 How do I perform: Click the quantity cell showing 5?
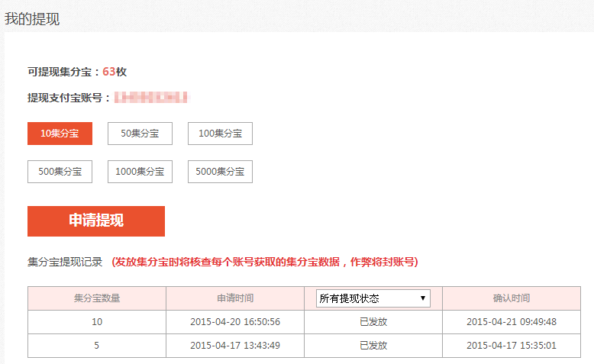(x=97, y=346)
